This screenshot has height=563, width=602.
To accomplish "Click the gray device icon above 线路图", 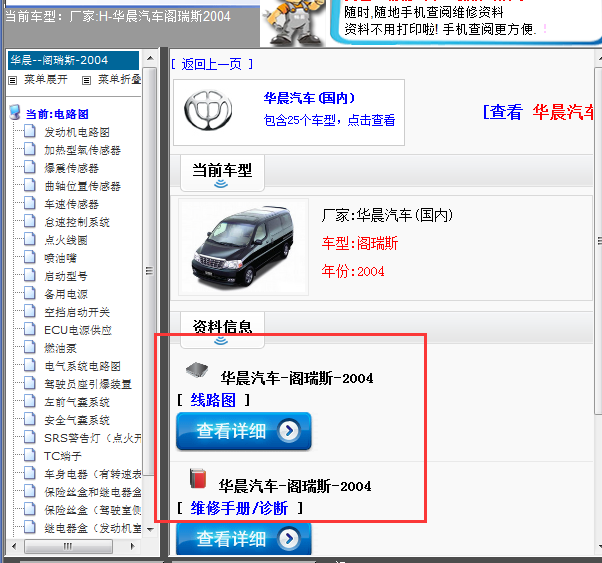I will pyautogui.click(x=197, y=370).
